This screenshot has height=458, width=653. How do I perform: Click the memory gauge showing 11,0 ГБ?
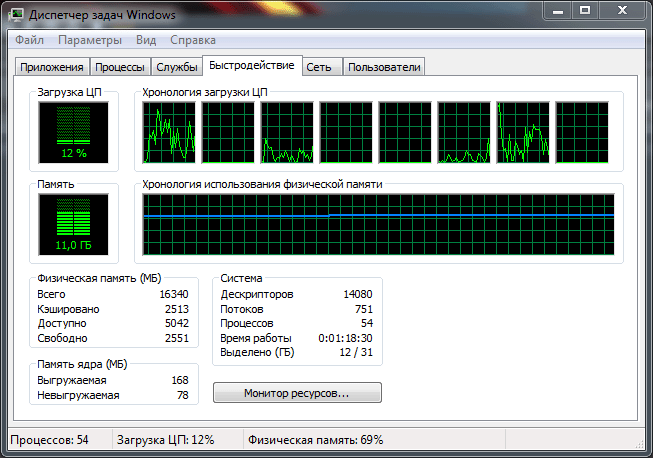tap(73, 224)
